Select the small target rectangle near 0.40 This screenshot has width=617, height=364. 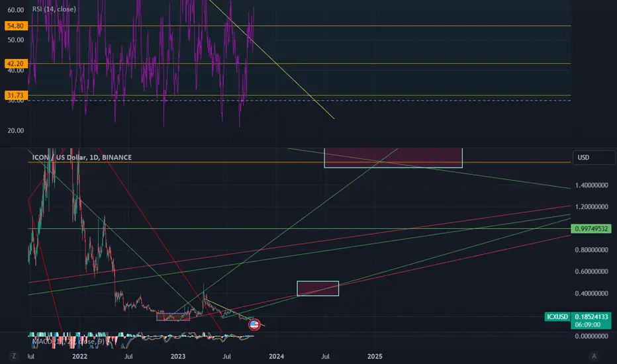318,289
